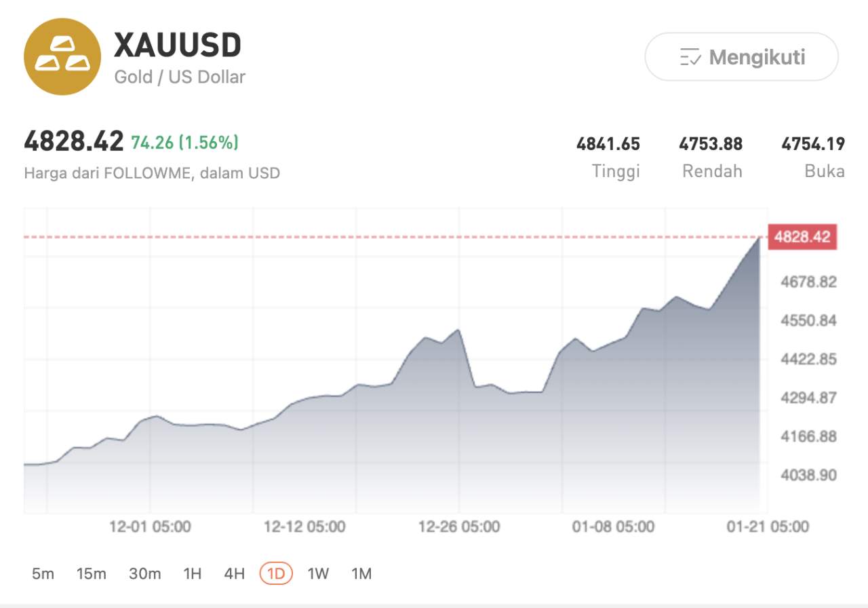The width and height of the screenshot is (868, 608).
Task: Open the 4H chart view
Action: coord(234,573)
